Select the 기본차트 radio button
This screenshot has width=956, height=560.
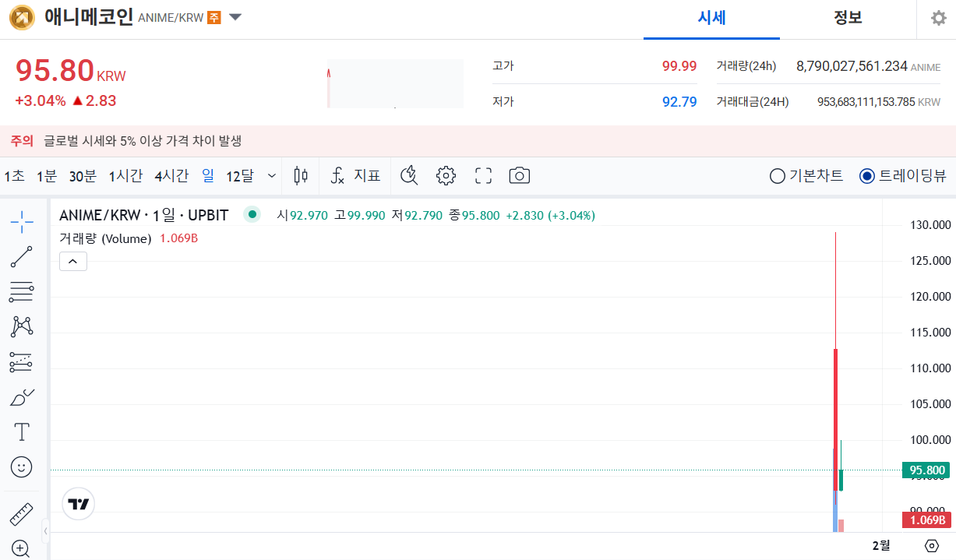click(x=777, y=176)
